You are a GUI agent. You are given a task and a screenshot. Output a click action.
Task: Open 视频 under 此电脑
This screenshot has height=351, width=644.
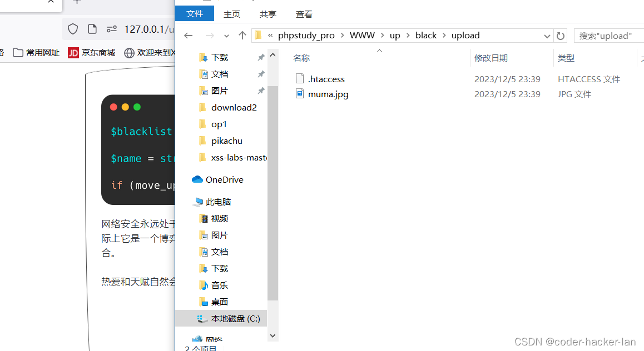(219, 219)
